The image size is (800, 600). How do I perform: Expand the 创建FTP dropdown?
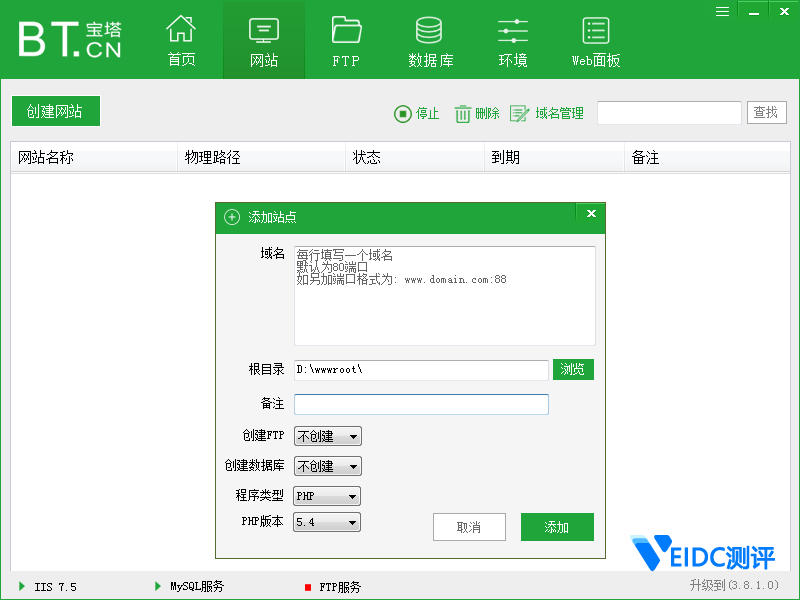tap(327, 436)
